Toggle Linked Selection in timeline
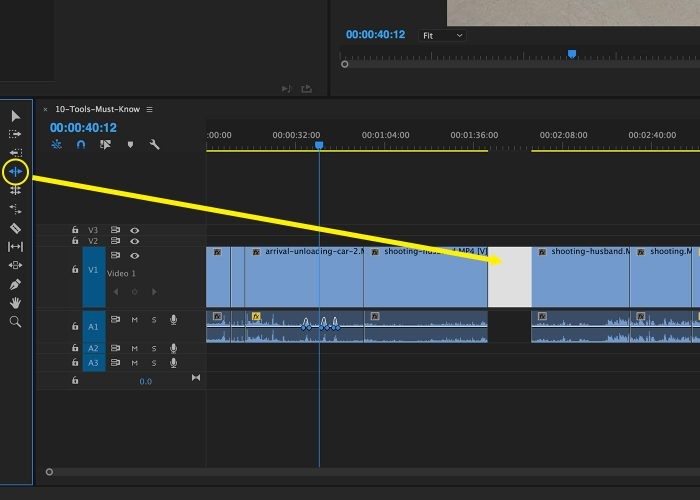700x500 pixels. [x=105, y=144]
